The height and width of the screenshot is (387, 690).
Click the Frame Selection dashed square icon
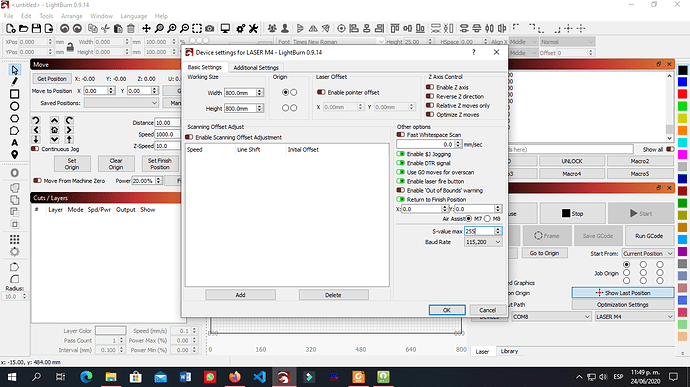coord(197,29)
